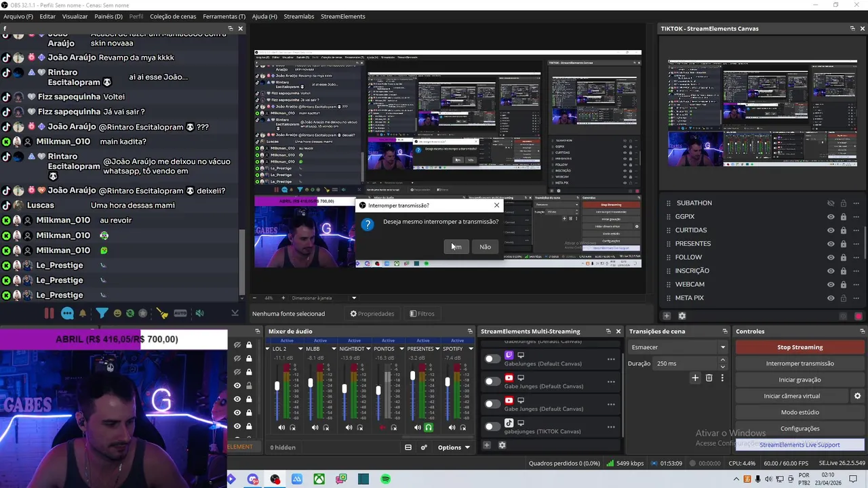
Task: Hide the WEBCAM source
Action: tap(831, 285)
